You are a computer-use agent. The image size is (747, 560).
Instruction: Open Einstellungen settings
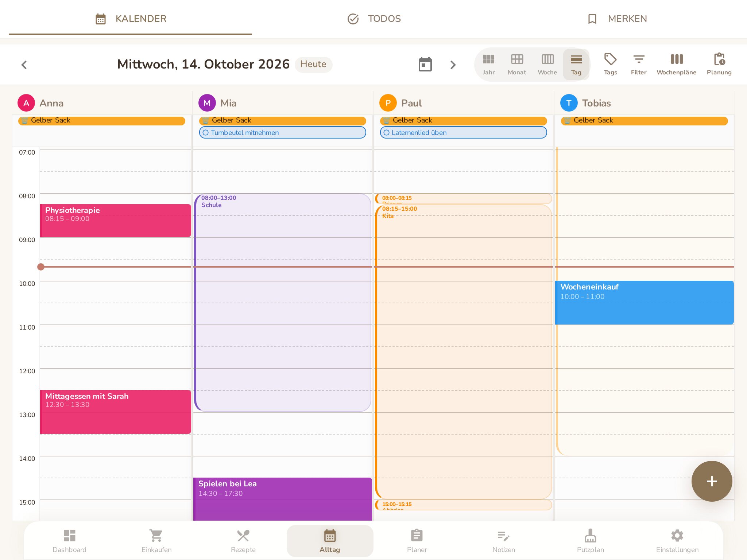click(677, 541)
